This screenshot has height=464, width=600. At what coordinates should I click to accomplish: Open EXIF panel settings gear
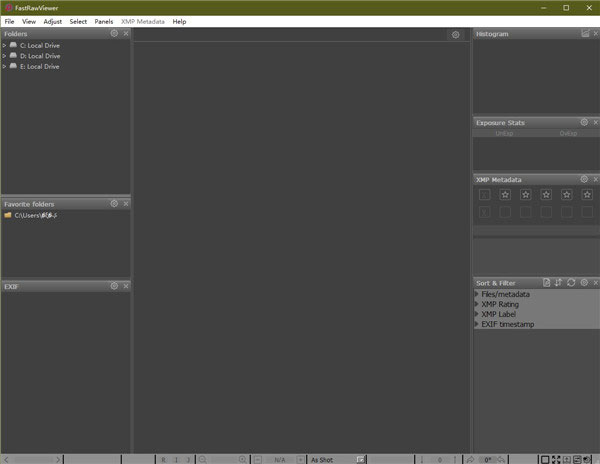[114, 286]
